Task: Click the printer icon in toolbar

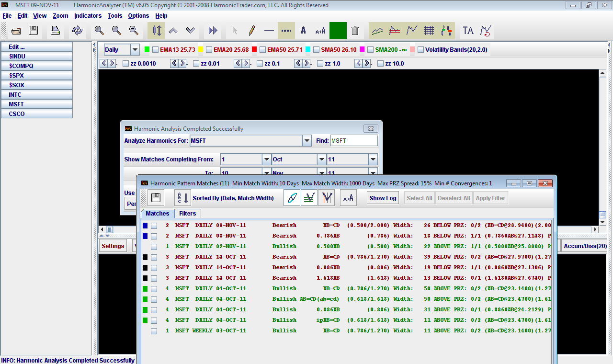Action: coord(55,31)
